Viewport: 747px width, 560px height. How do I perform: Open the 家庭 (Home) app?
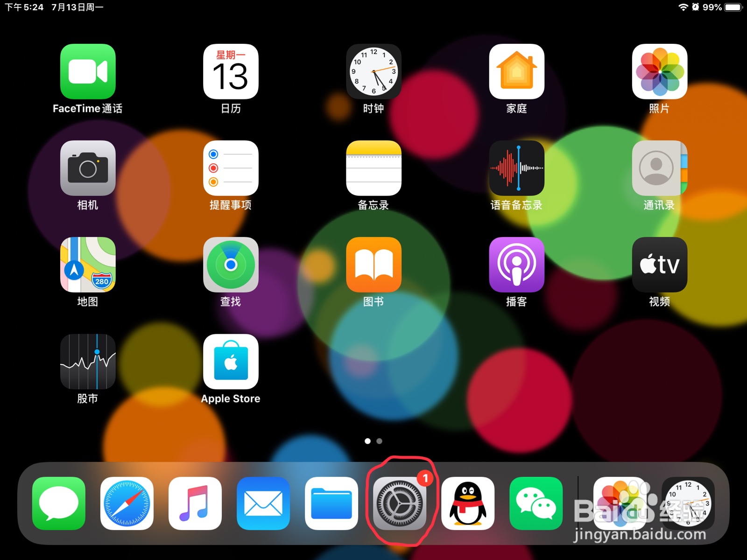tap(516, 72)
